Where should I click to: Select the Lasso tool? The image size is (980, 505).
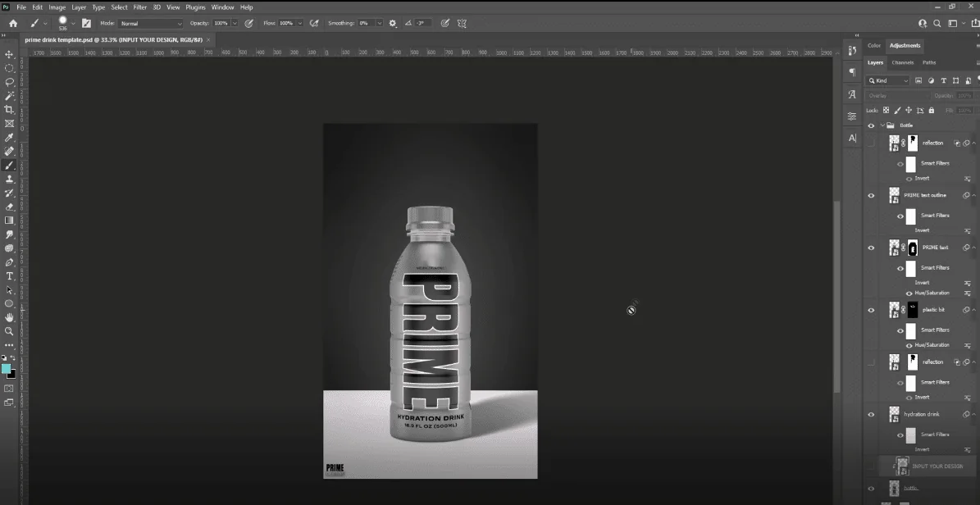pyautogui.click(x=9, y=82)
